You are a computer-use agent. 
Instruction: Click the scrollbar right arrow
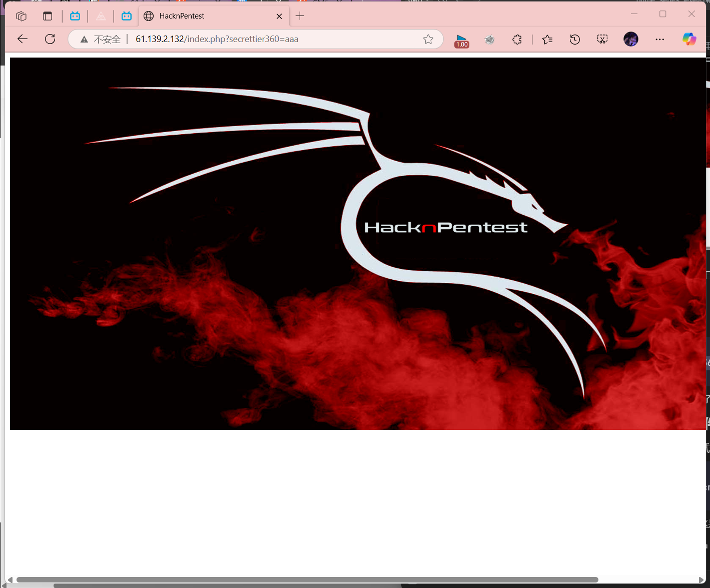pyautogui.click(x=701, y=579)
